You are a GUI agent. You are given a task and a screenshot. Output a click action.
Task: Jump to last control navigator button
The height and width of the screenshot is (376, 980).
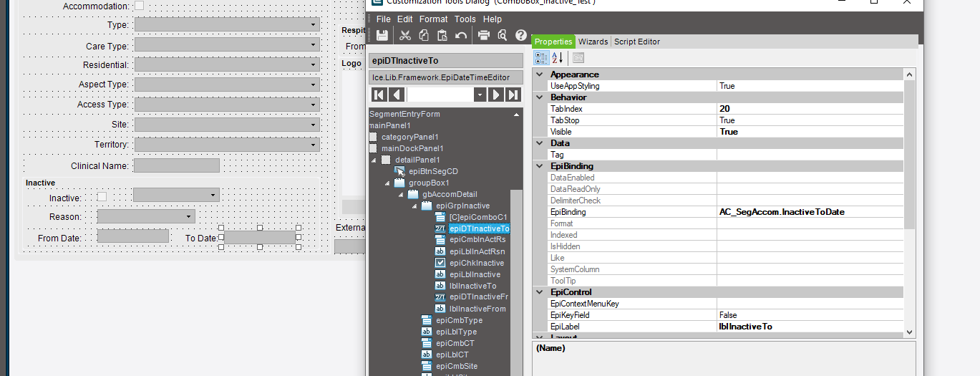click(x=513, y=95)
